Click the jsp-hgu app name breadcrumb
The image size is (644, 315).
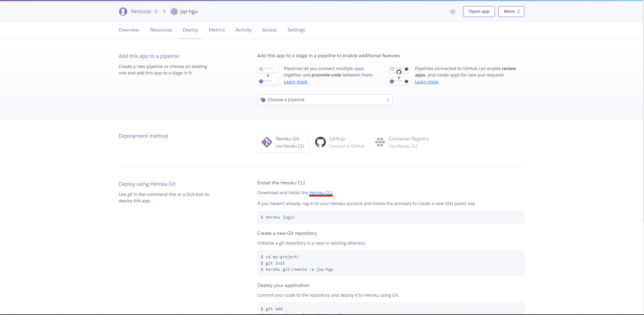click(x=189, y=12)
